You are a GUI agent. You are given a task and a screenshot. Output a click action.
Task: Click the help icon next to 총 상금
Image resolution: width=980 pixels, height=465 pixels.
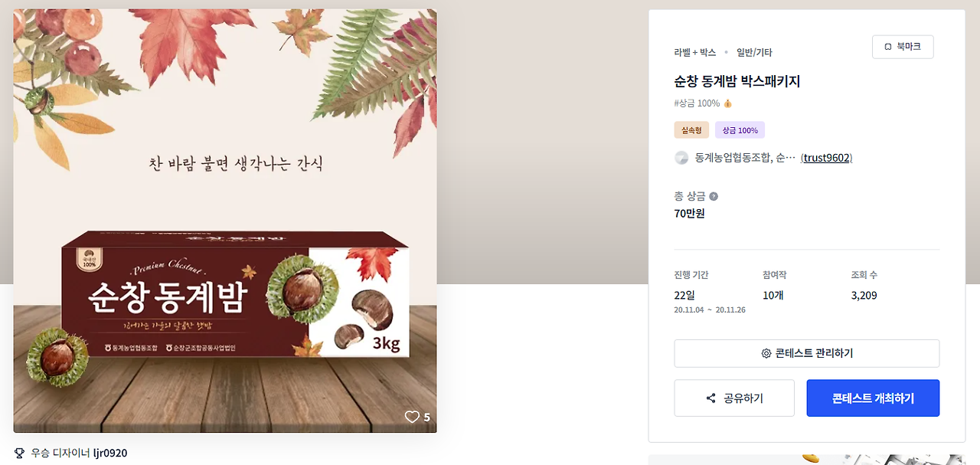(x=714, y=196)
